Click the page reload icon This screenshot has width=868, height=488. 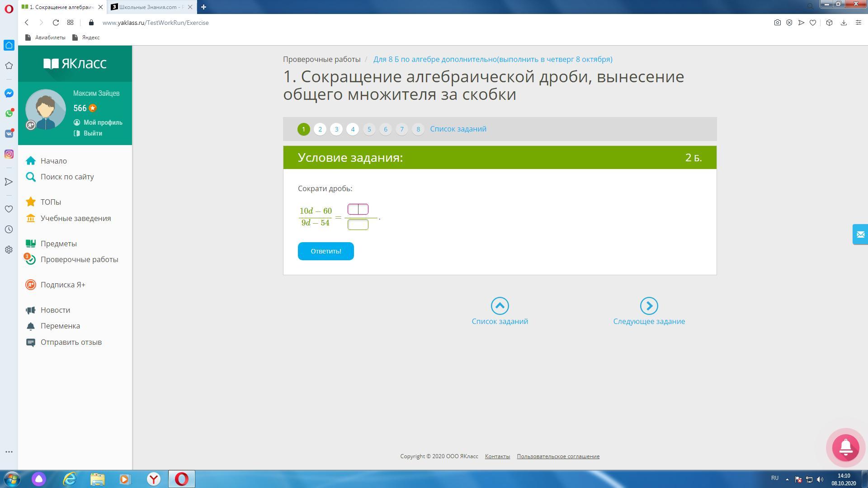pos(56,23)
